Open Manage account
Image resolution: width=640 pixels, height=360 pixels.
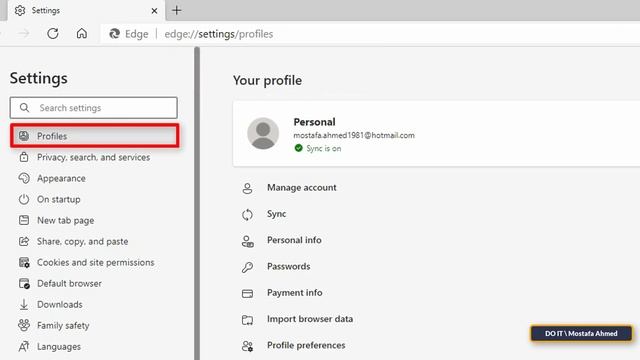[302, 187]
